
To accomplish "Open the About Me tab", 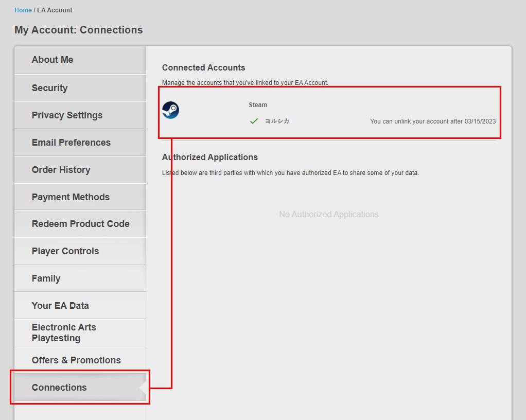I will coord(80,60).
